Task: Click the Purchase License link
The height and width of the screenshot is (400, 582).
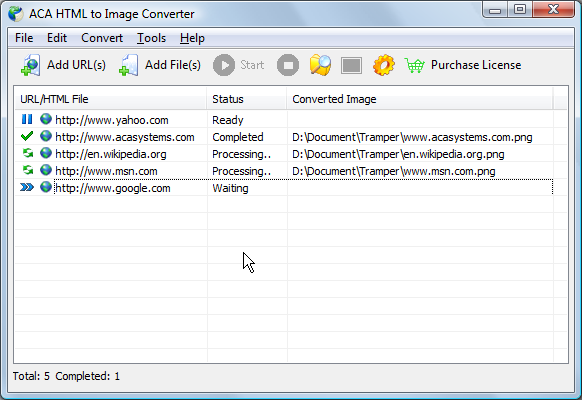Action: point(476,65)
